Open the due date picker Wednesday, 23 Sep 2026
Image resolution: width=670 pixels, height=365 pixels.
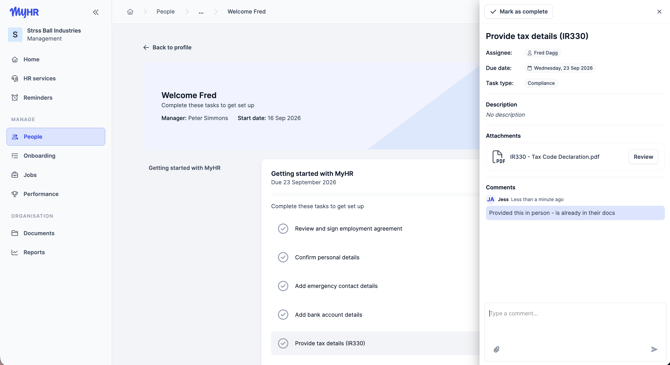point(560,68)
